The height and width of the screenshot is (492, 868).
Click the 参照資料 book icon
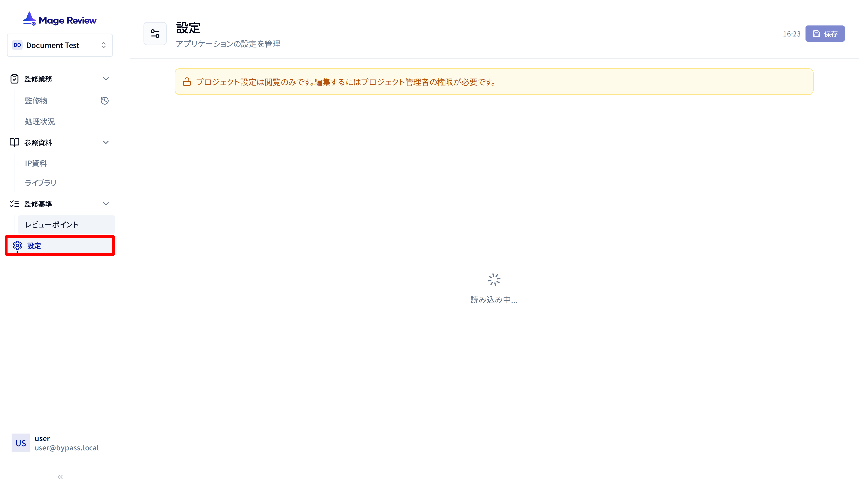click(x=14, y=142)
